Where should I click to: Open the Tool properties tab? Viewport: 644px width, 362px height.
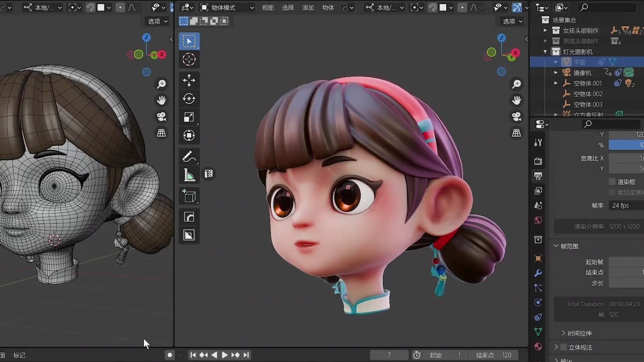538,143
